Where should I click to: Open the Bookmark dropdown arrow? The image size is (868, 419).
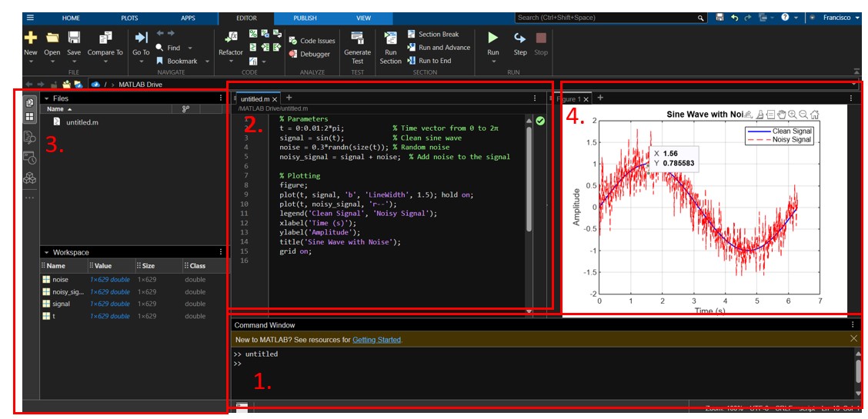(x=207, y=62)
